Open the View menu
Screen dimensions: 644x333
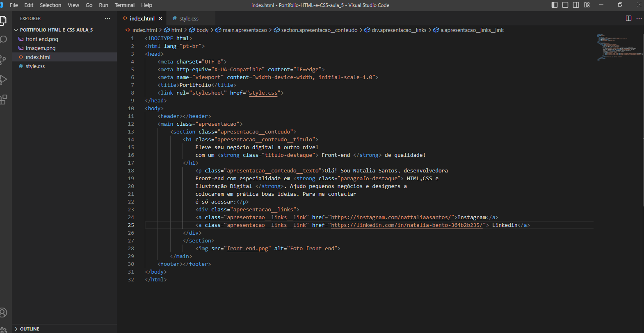click(73, 5)
